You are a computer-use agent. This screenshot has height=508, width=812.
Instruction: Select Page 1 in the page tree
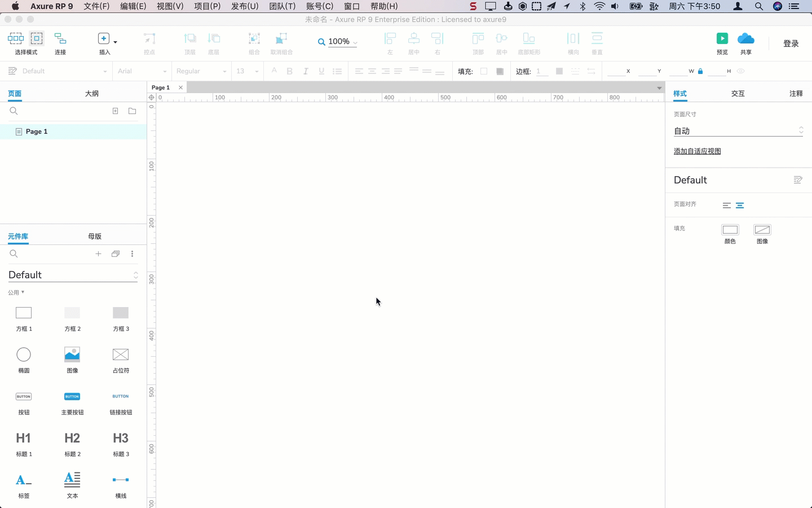click(x=73, y=132)
